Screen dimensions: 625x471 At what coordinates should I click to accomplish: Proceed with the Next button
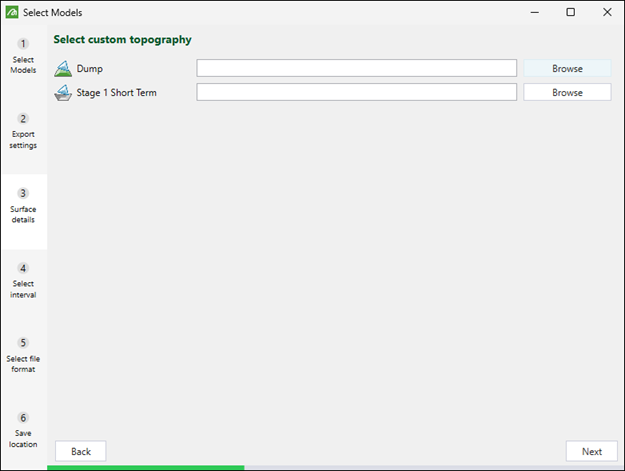click(592, 451)
